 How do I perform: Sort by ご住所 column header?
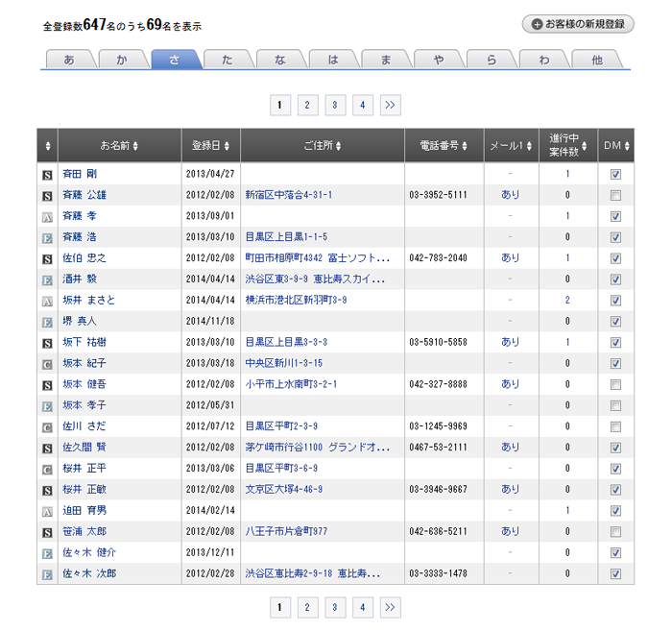point(323,146)
